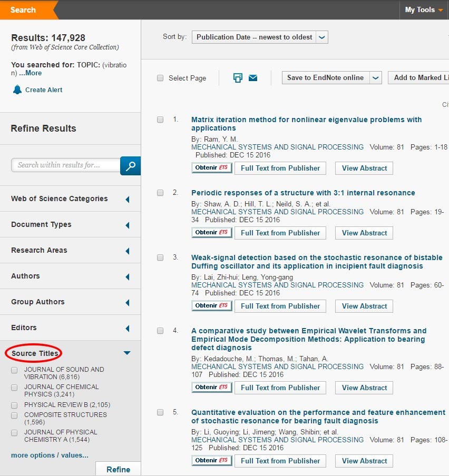
Task: Click the print icon above results
Action: point(238,78)
